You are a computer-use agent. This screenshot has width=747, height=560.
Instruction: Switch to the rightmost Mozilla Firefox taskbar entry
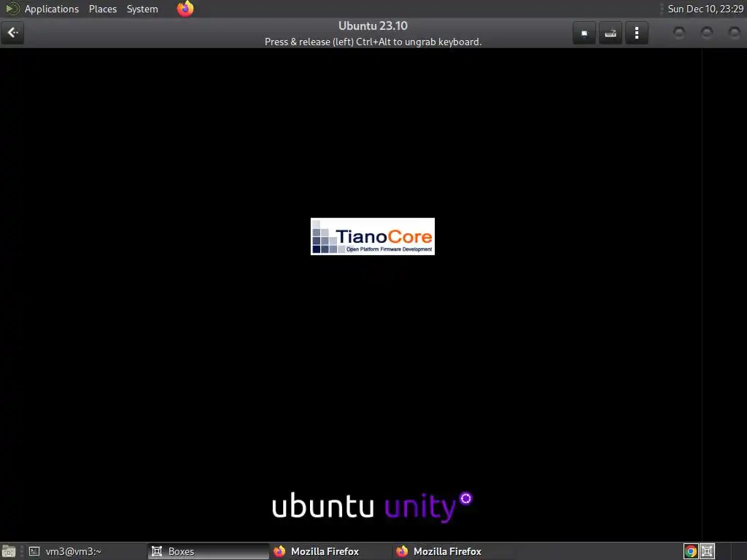point(452,551)
